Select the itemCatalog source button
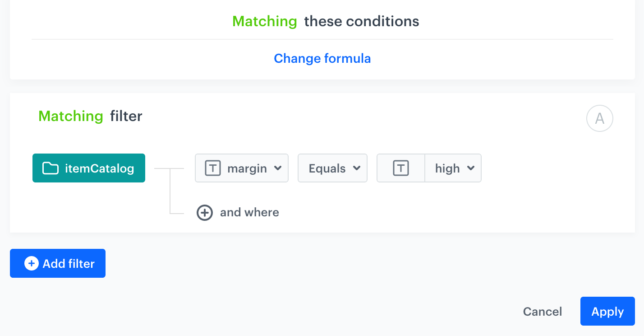This screenshot has height=336, width=644. click(88, 168)
